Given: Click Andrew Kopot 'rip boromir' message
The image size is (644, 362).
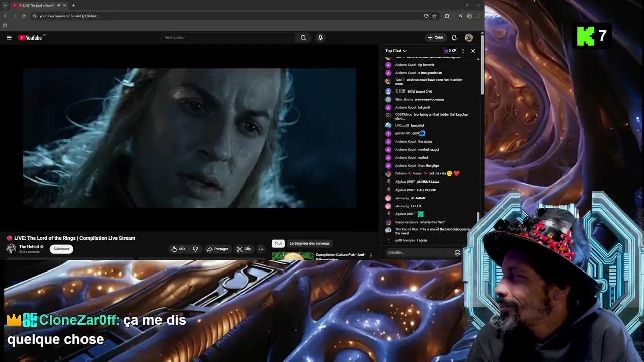Looking at the screenshot, I should pos(415,65).
